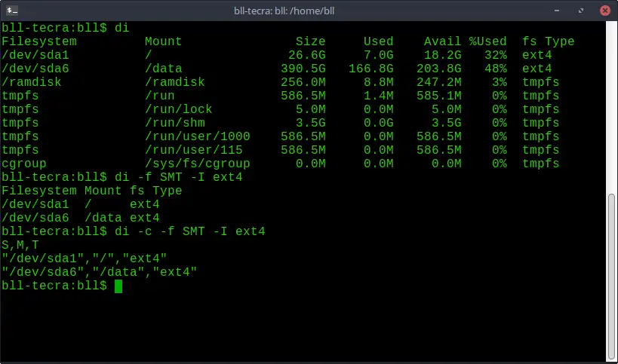Click the available value '18.2G'

coord(442,55)
